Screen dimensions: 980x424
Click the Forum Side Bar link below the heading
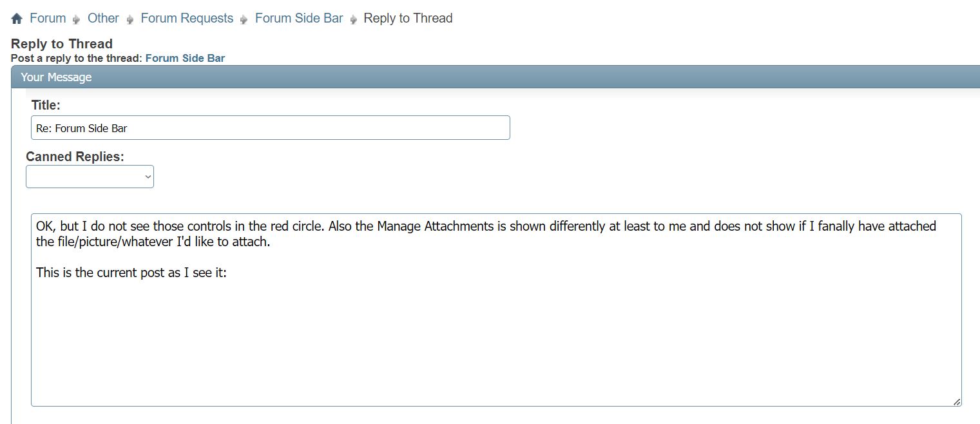click(185, 58)
